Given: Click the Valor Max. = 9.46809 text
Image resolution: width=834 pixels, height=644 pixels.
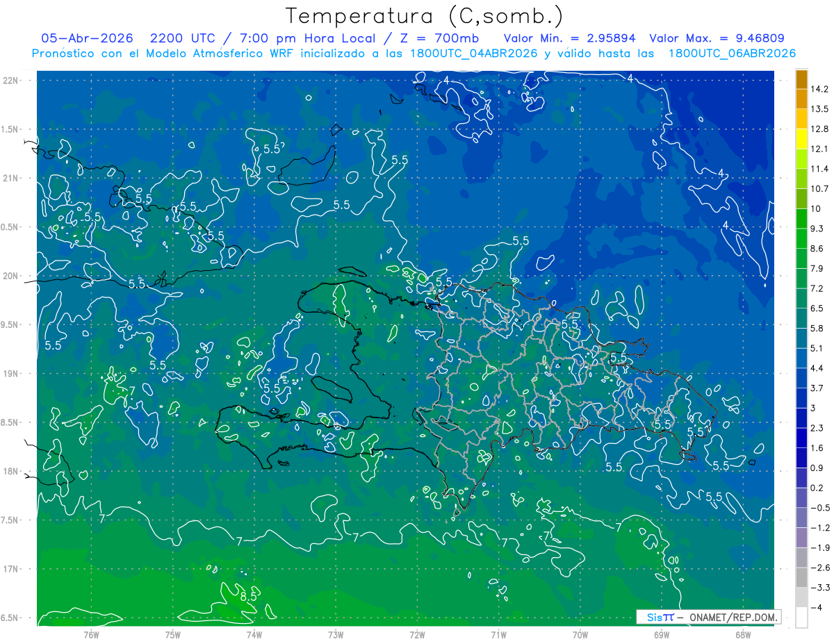Looking at the screenshot, I should pos(717,38).
